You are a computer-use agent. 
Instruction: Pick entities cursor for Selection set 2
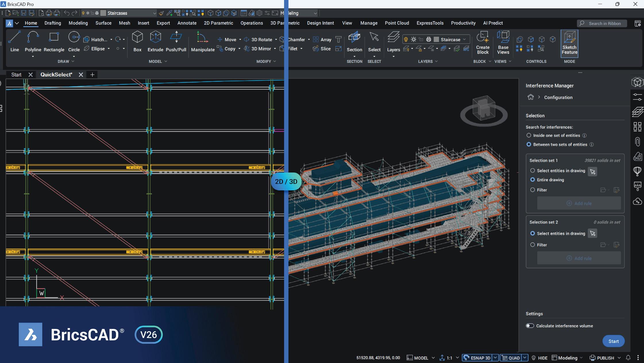[x=592, y=233]
